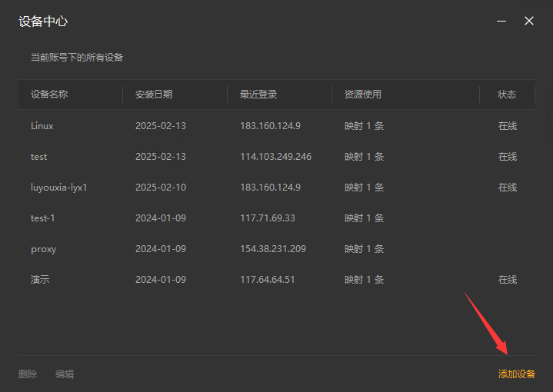
Task: Click 在线 status of test row
Action: 508,157
